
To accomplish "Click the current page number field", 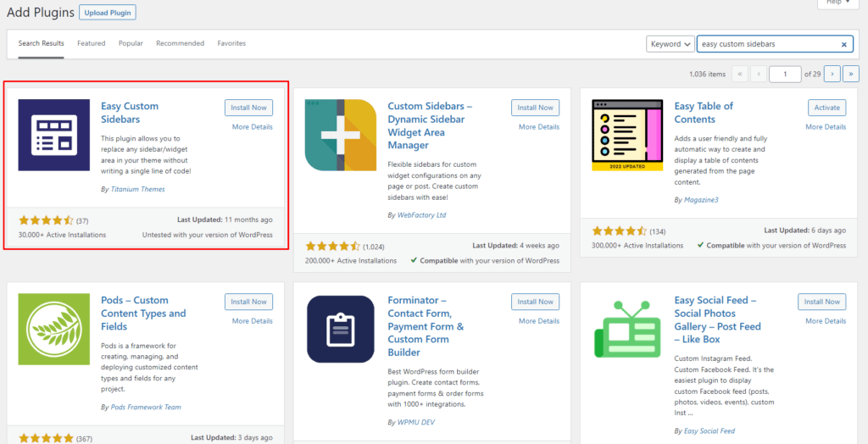I will [785, 74].
